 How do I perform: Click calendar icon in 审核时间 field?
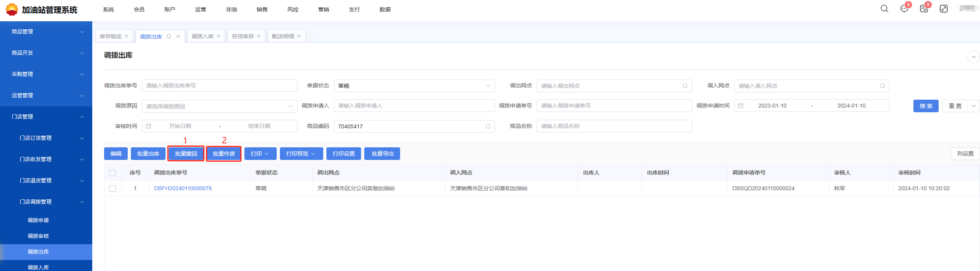(x=149, y=126)
